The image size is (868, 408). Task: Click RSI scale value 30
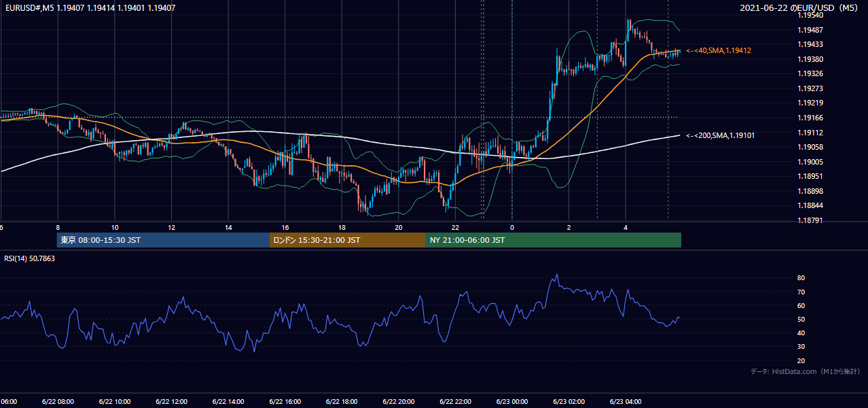click(x=801, y=347)
